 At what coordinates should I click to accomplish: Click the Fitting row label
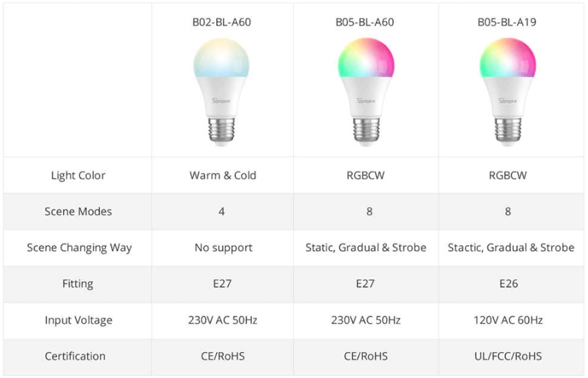(x=78, y=284)
